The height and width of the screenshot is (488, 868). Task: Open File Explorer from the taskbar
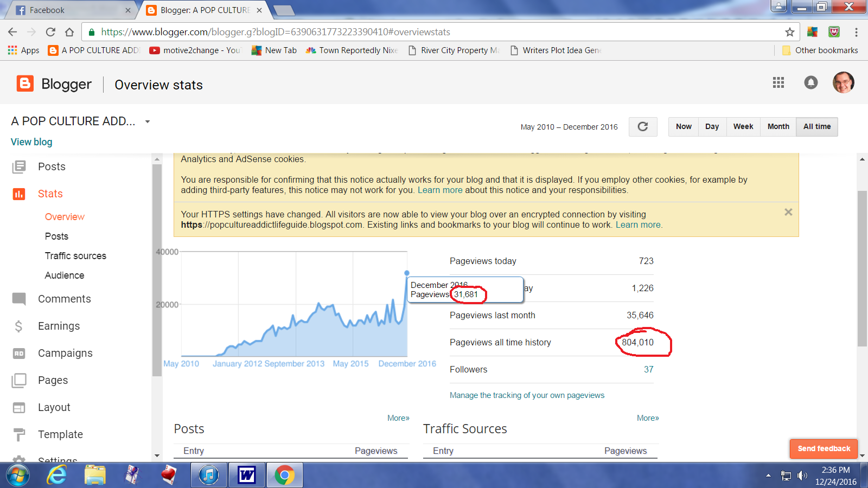point(95,476)
